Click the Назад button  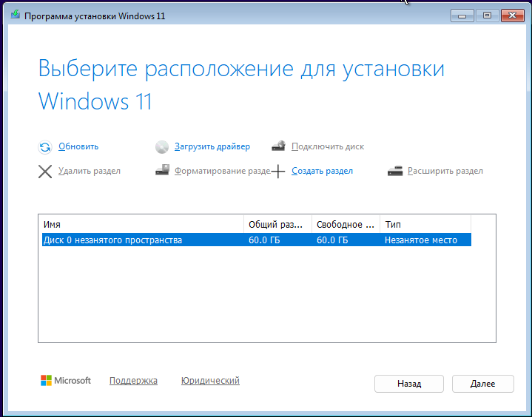click(409, 384)
